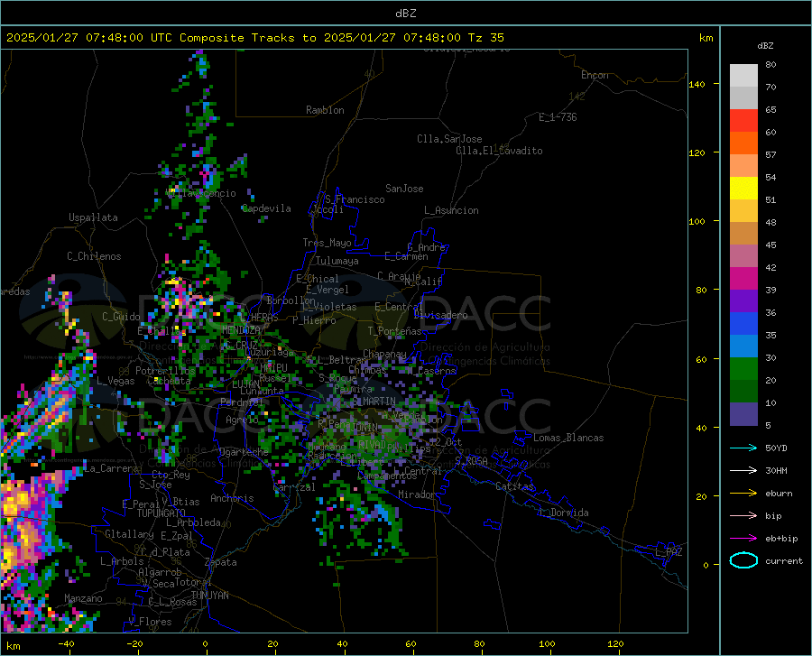Click the Clla.El_Cavadito map label
The width and height of the screenshot is (812, 656).
tap(499, 151)
